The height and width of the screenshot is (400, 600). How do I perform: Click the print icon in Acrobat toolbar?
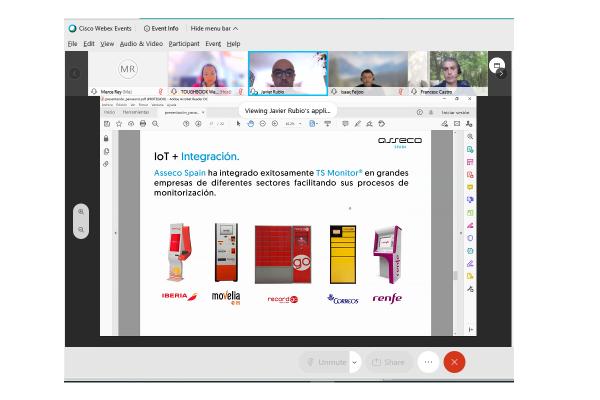[143, 124]
